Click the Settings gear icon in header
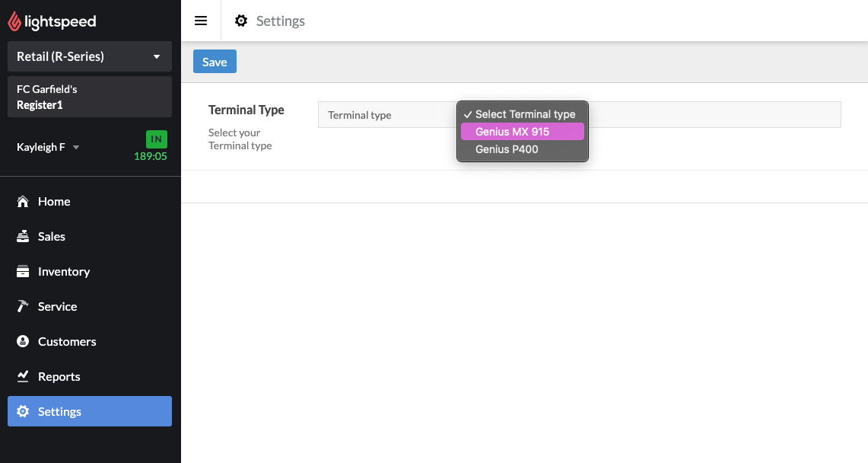This screenshot has width=868, height=463. tap(241, 21)
